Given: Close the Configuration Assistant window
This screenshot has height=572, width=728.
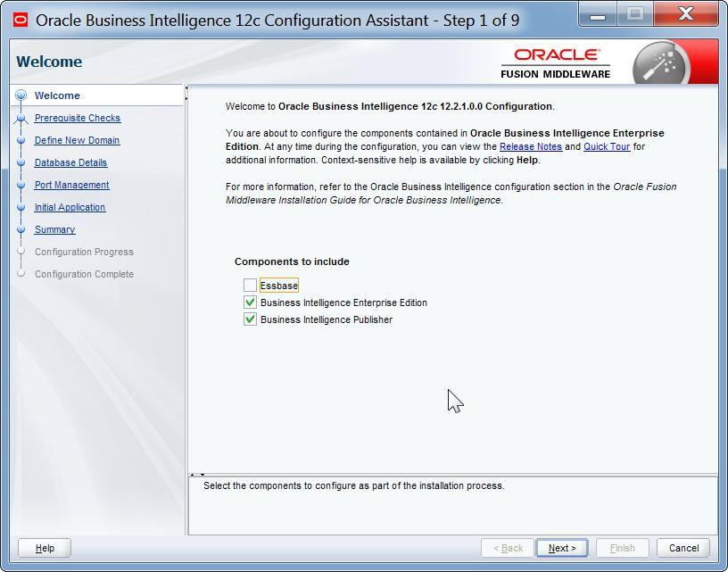Looking at the screenshot, I should 686,14.
